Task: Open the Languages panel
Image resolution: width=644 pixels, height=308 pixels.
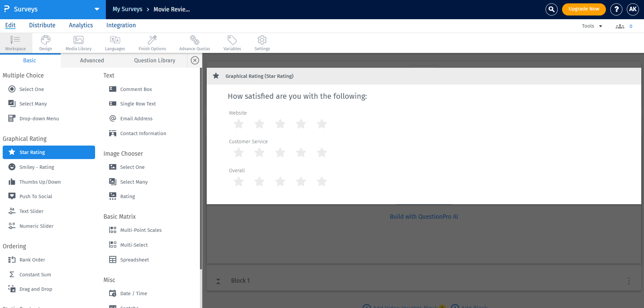Action: coord(115,42)
